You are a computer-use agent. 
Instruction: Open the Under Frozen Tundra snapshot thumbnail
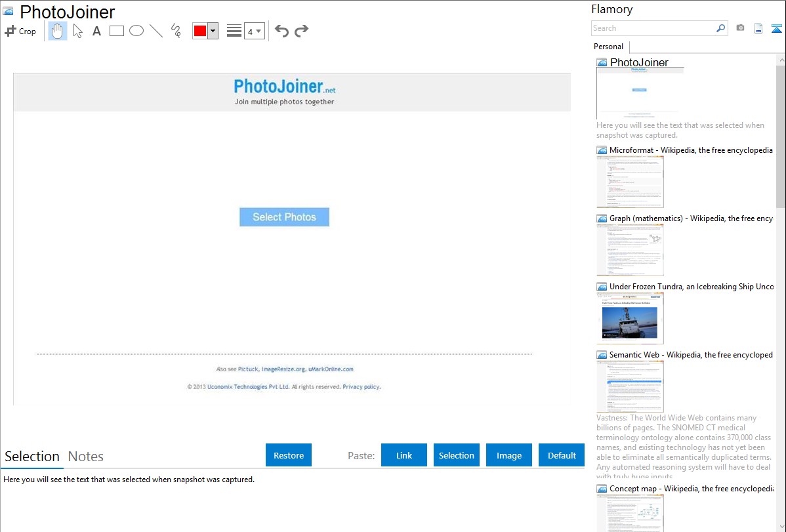[630, 318]
